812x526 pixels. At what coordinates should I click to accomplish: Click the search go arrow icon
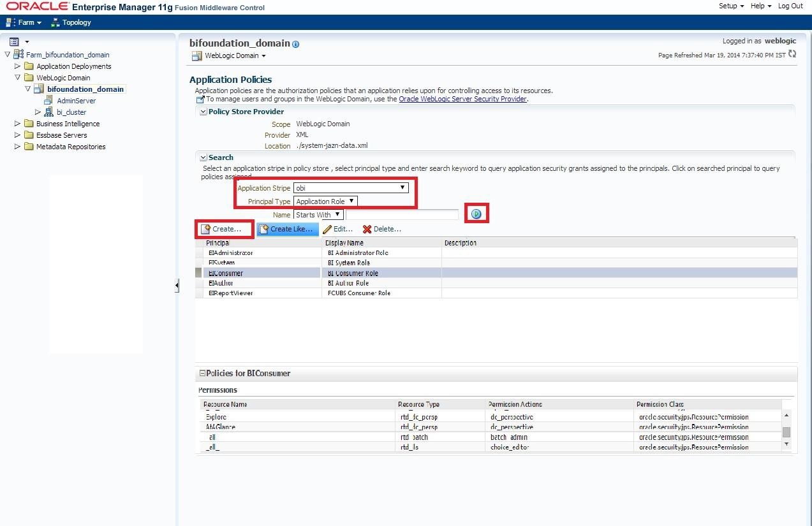476,214
